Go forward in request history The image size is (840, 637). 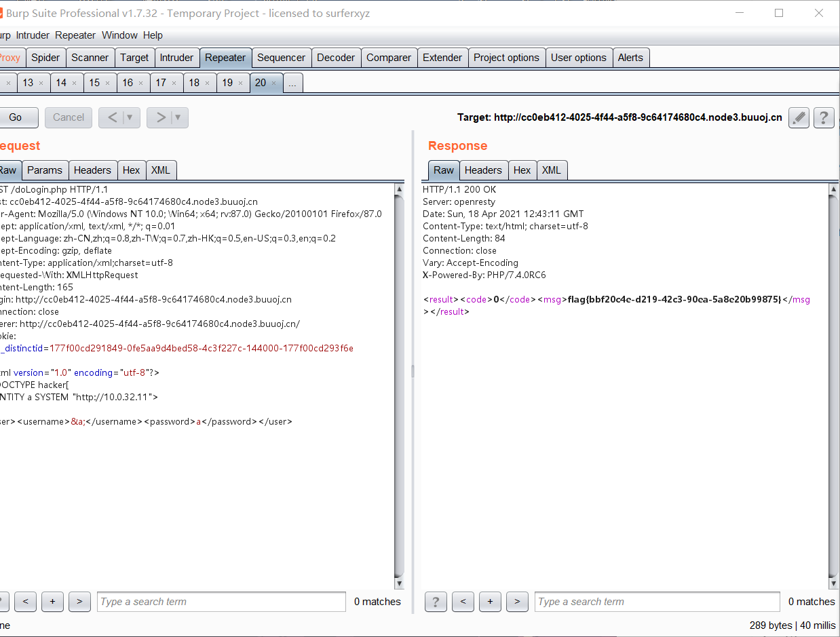click(161, 117)
